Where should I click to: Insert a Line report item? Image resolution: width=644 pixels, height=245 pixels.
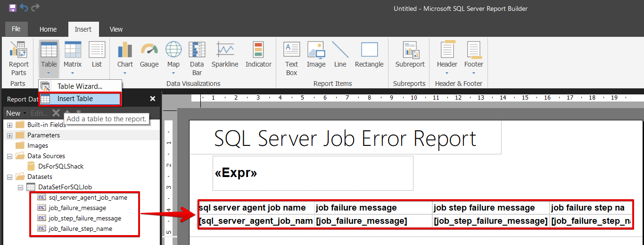(340, 54)
